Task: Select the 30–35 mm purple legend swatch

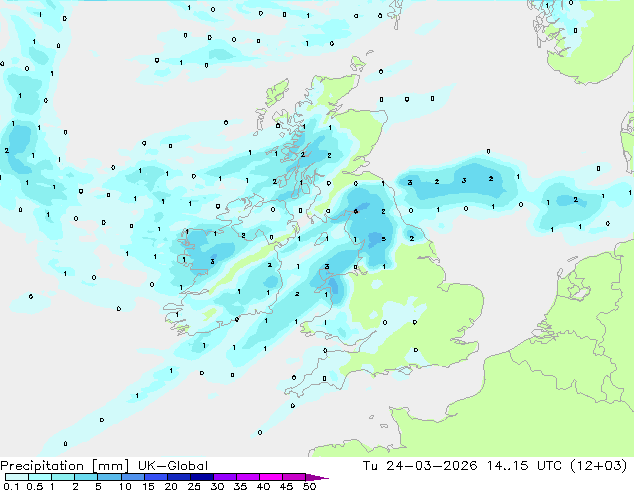Action: point(224,477)
